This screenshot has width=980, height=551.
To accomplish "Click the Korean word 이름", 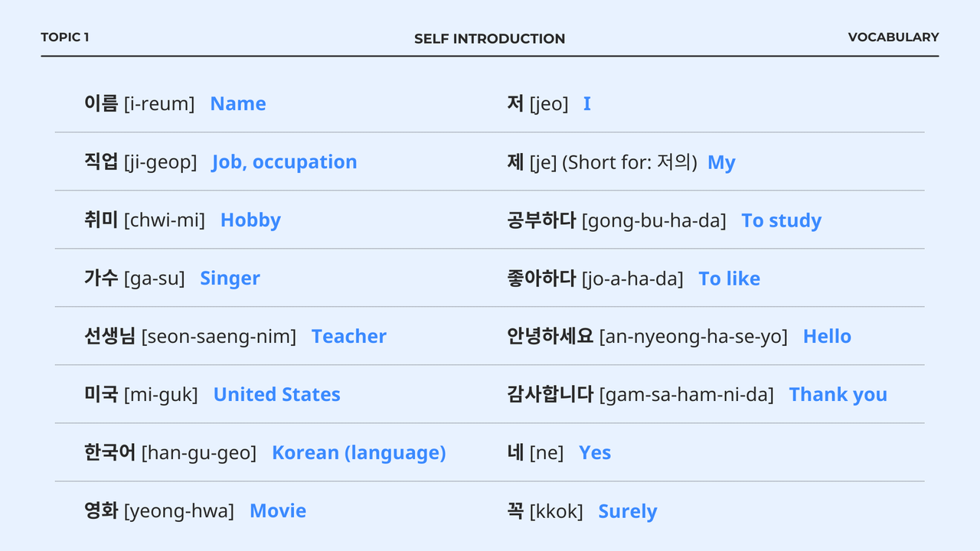I will [x=101, y=103].
